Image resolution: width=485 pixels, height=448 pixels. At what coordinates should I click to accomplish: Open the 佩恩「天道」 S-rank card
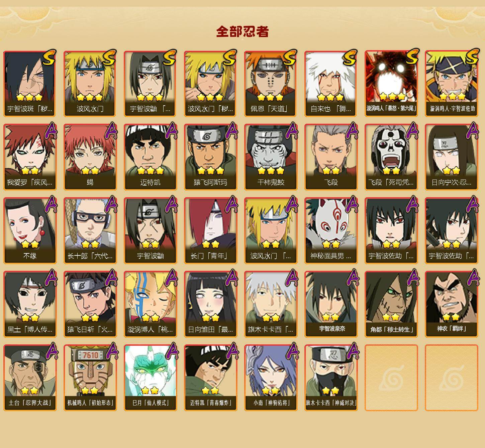pyautogui.click(x=271, y=84)
